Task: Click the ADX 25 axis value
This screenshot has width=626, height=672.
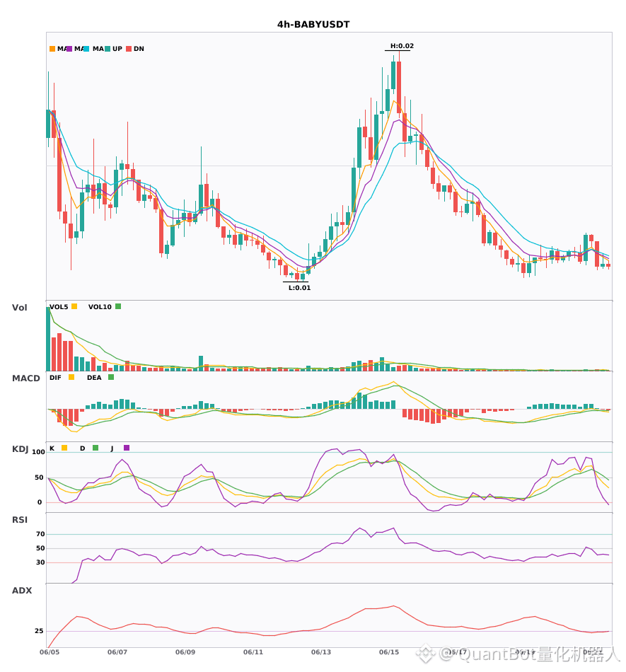Action: coord(39,631)
